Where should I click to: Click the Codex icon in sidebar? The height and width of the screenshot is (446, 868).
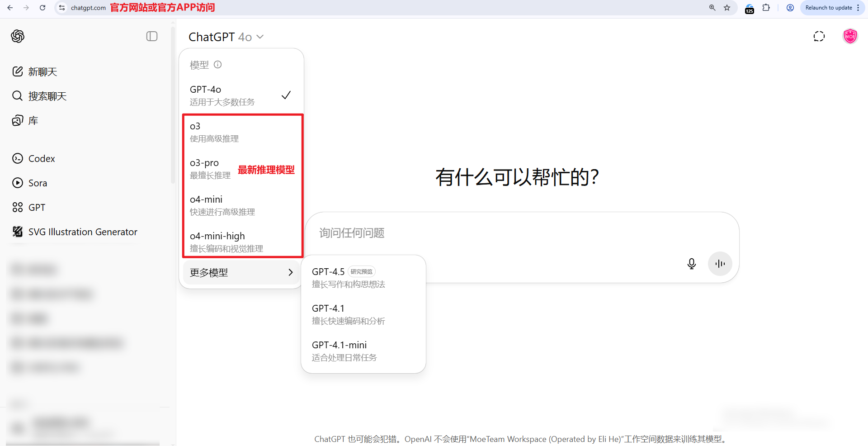pos(18,158)
